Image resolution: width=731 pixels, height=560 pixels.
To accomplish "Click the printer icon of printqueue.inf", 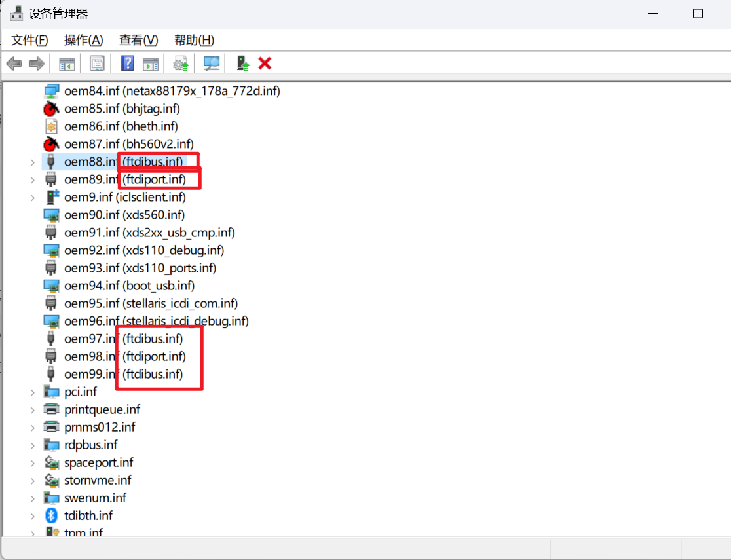I will coord(51,409).
